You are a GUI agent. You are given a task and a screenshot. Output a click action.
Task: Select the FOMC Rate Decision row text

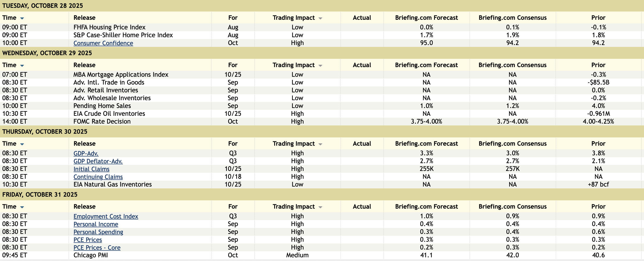coord(102,121)
